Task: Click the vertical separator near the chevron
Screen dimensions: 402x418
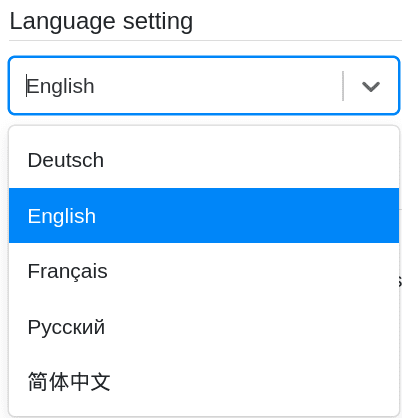Action: coord(343,86)
